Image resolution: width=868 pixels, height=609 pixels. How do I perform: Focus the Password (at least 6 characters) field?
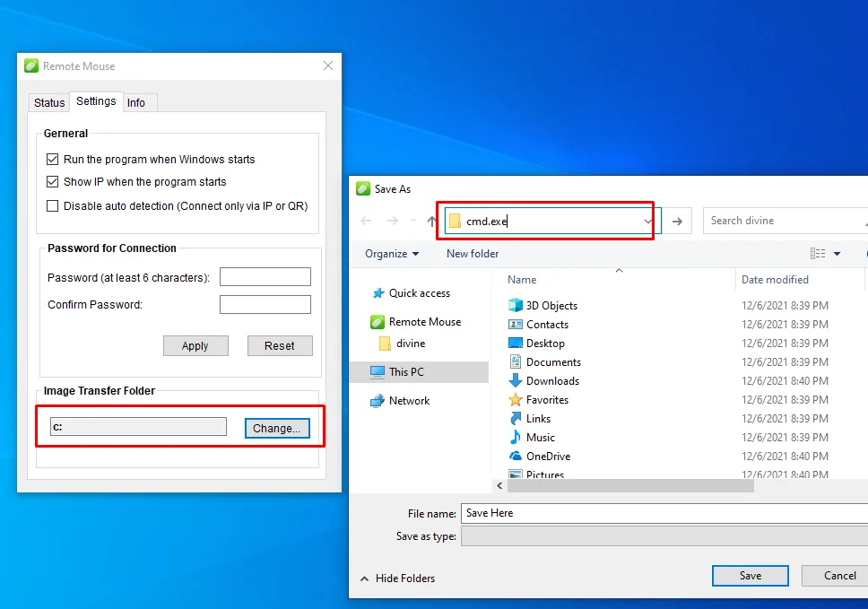265,277
